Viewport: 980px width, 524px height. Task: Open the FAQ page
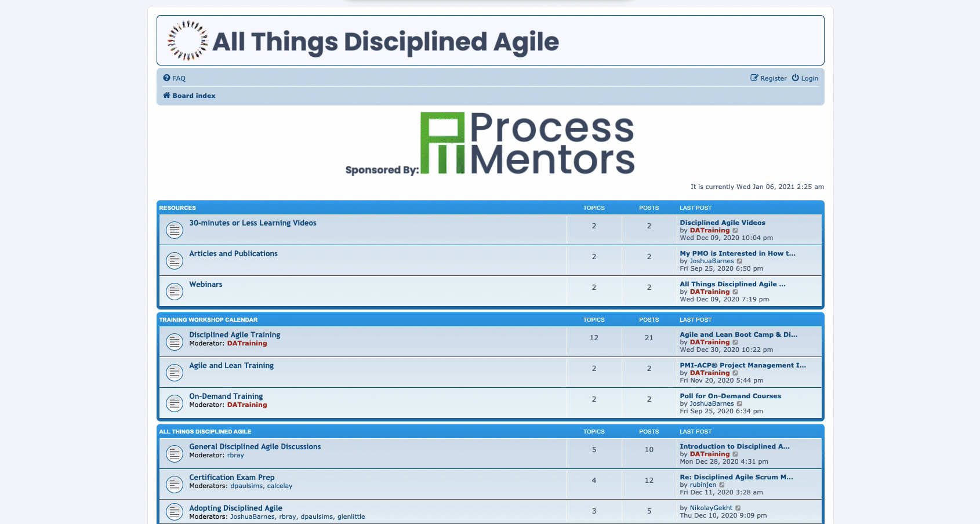pyautogui.click(x=175, y=78)
